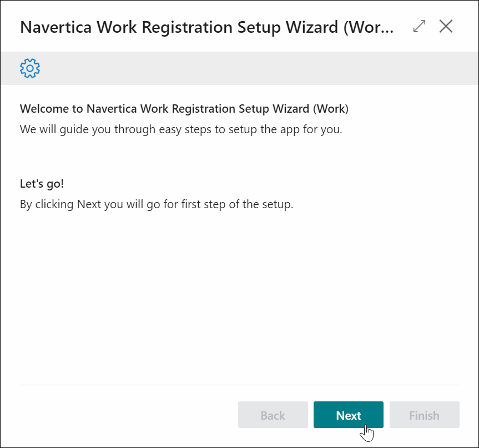Click the 'By clicking Next you will go' sentence
Viewport: 479px width, 448px height.
pos(157,204)
